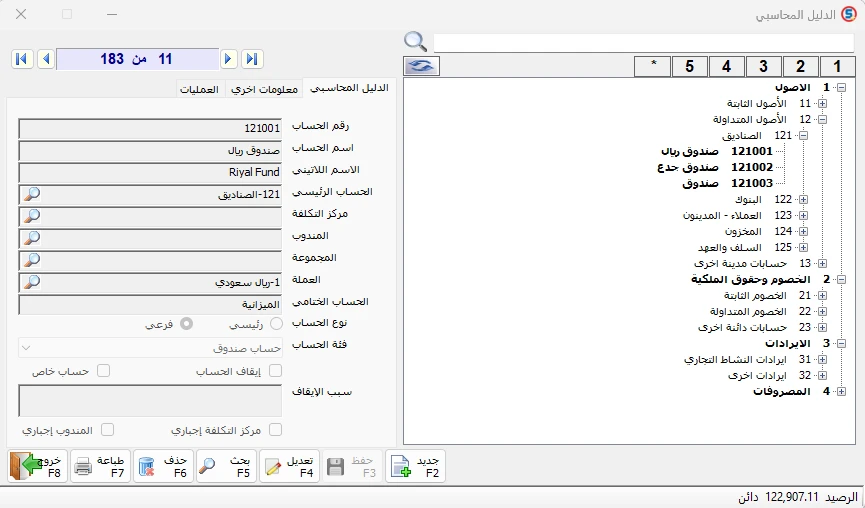Viewport: 865px width, 508px height.
Task: Go to the next record
Action: click(228, 59)
